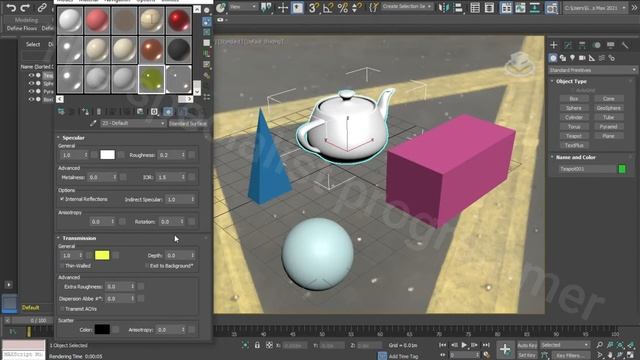The width and height of the screenshot is (640, 360).
Task: Open the yellow Transmission color swatch
Action: point(102,255)
